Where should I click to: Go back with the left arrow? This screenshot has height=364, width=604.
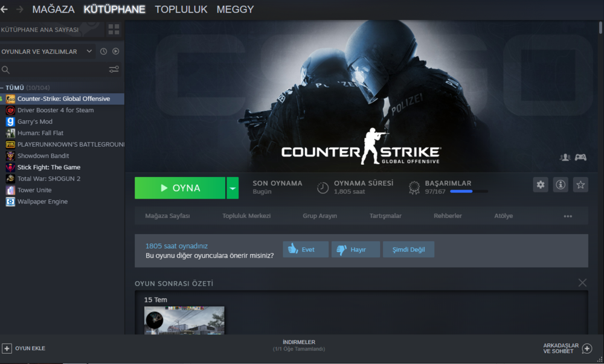click(4, 9)
